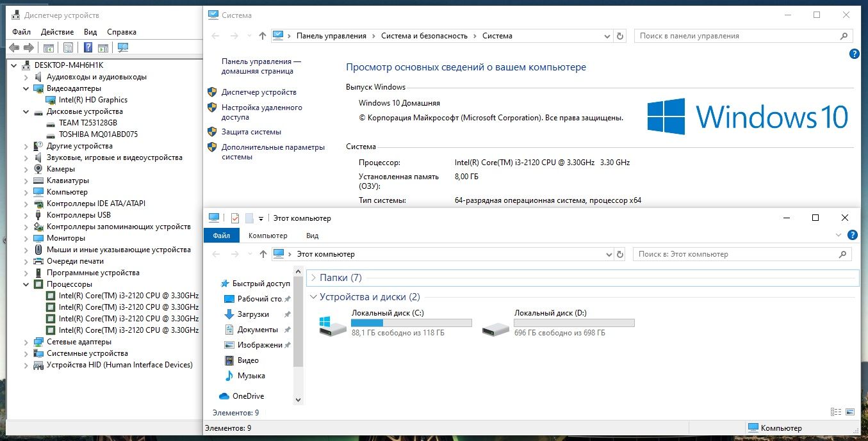Collapse the Процессоры category
Viewport: 868px width, 441px height.
(x=26, y=284)
